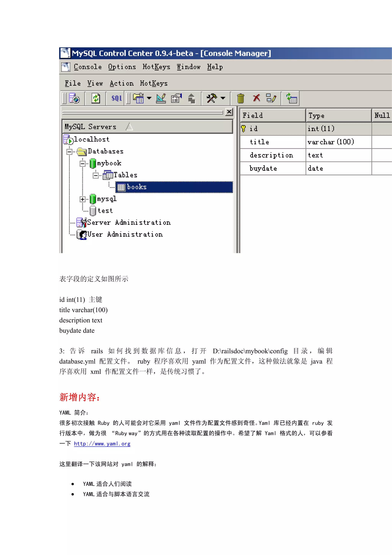Click the rename table pencil icon

pos(271,98)
